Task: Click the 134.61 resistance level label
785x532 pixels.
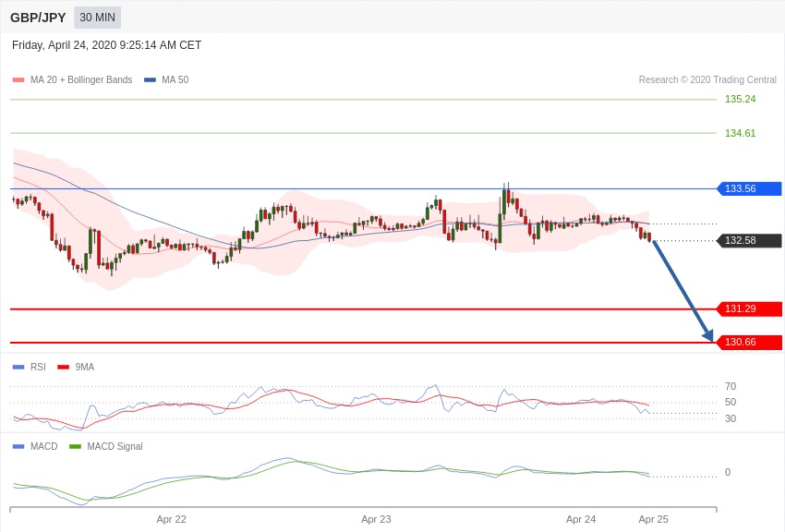Action: [740, 133]
